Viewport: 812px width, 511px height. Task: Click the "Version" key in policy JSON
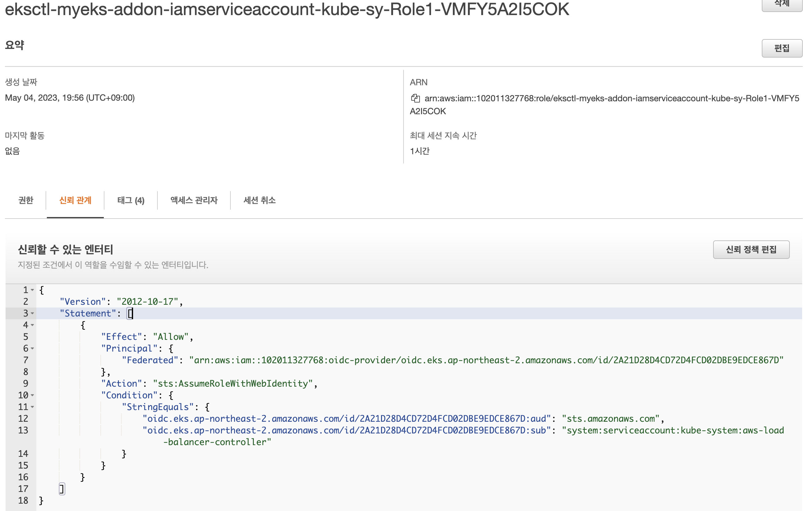tap(83, 301)
